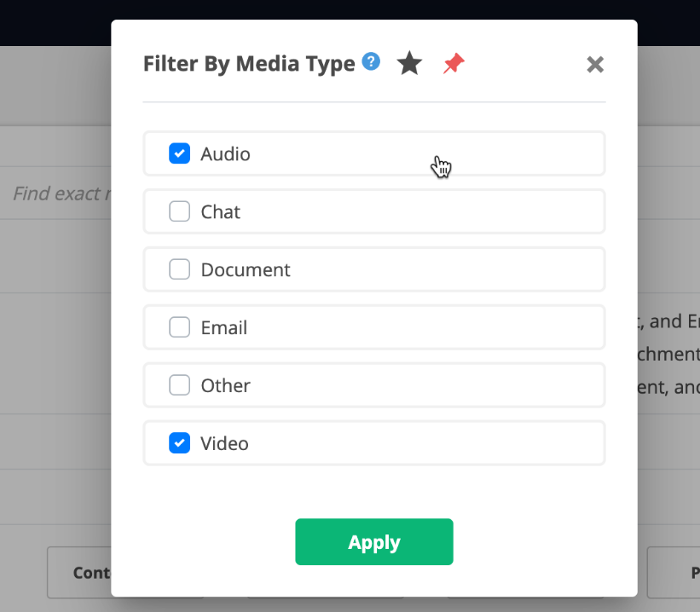
Task: Check the Email checkbox box
Action: click(x=179, y=327)
